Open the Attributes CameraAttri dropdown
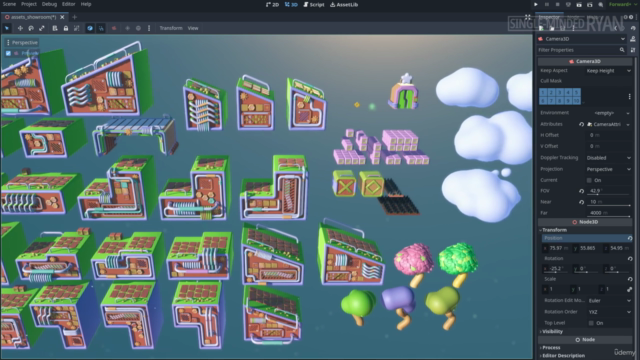640x360 pixels. point(609,124)
